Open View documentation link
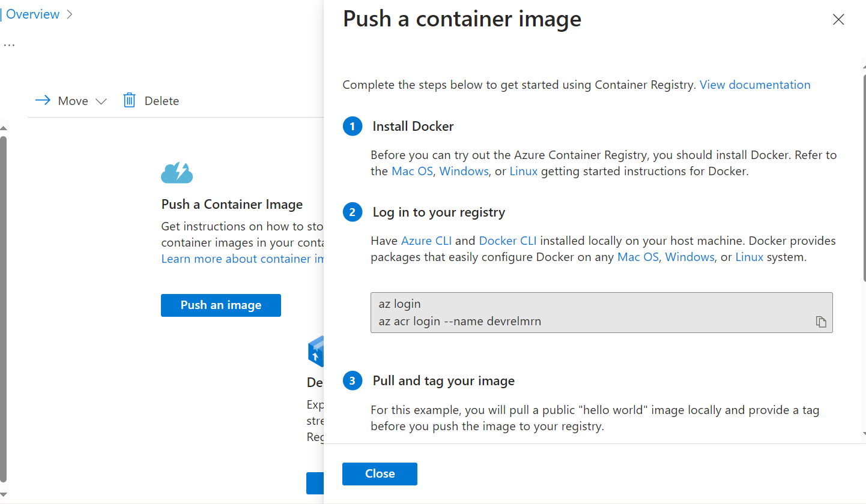This screenshot has width=866, height=504. pos(755,85)
